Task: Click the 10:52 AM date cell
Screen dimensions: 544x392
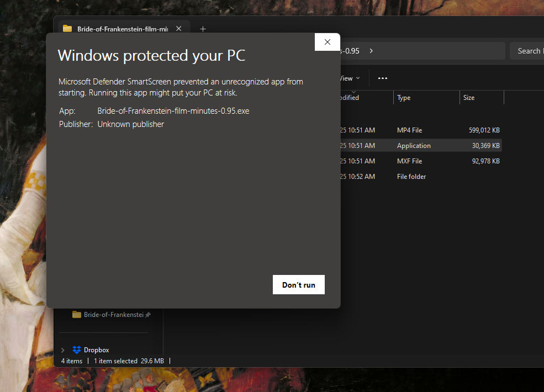Action: [x=358, y=177]
